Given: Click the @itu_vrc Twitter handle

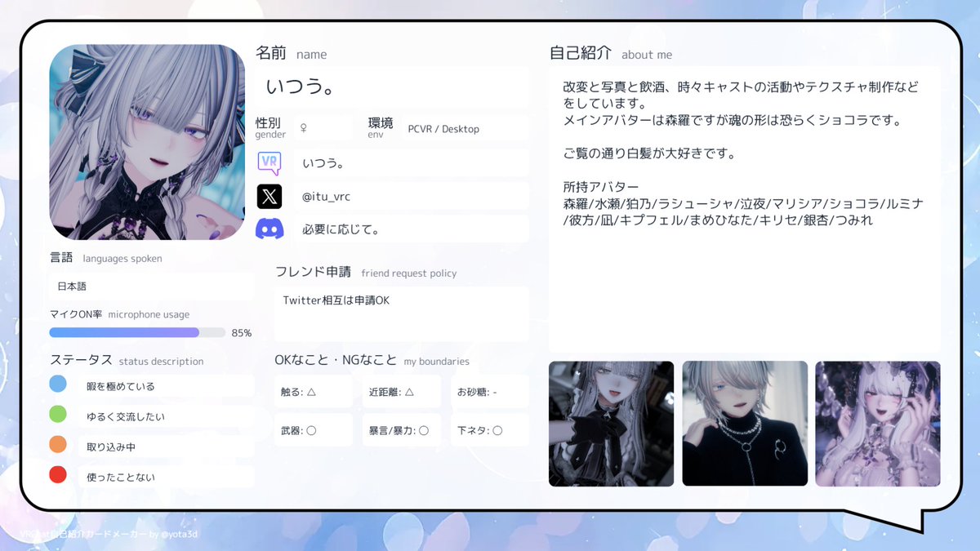Looking at the screenshot, I should [324, 196].
